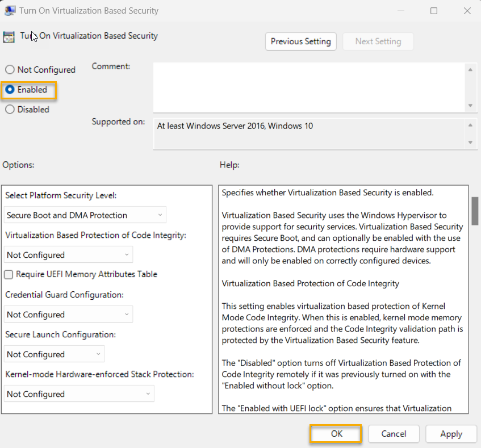Image resolution: width=481 pixels, height=448 pixels.
Task: Check Require UEFI Memory Attributes Table
Action: (9, 274)
